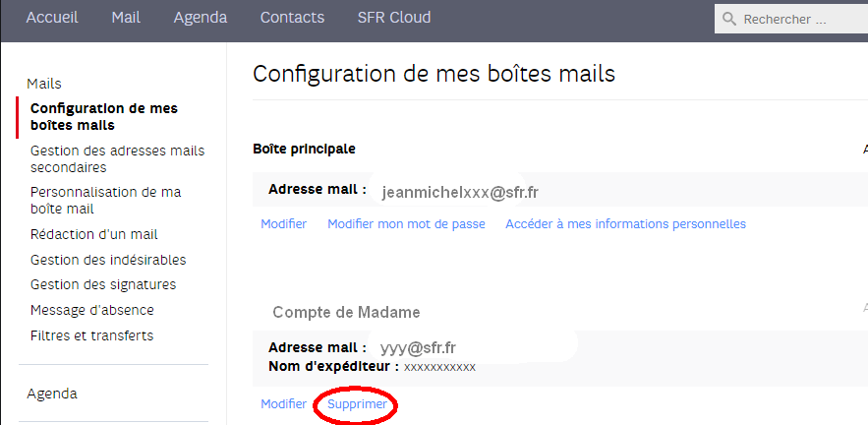Go to the Contacts tab
This screenshot has width=868, height=425.
(292, 18)
